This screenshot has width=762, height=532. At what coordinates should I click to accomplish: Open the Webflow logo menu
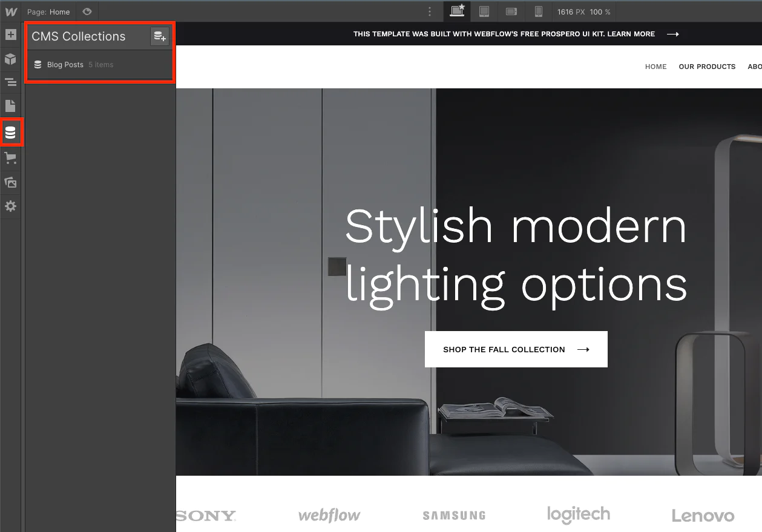[10, 11]
